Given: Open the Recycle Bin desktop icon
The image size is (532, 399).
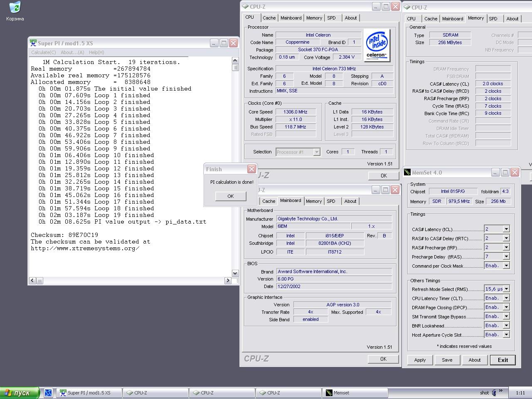Looking at the screenshot, I should pyautogui.click(x=15, y=11).
